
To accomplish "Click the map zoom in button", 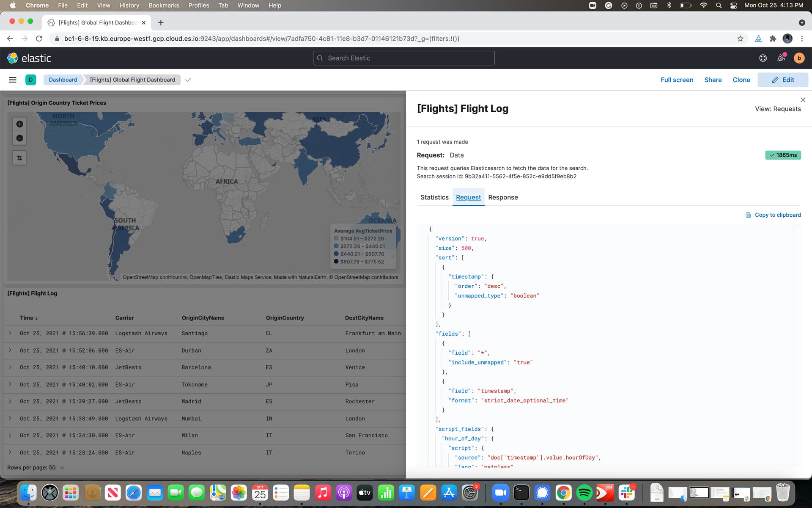I will [19, 124].
